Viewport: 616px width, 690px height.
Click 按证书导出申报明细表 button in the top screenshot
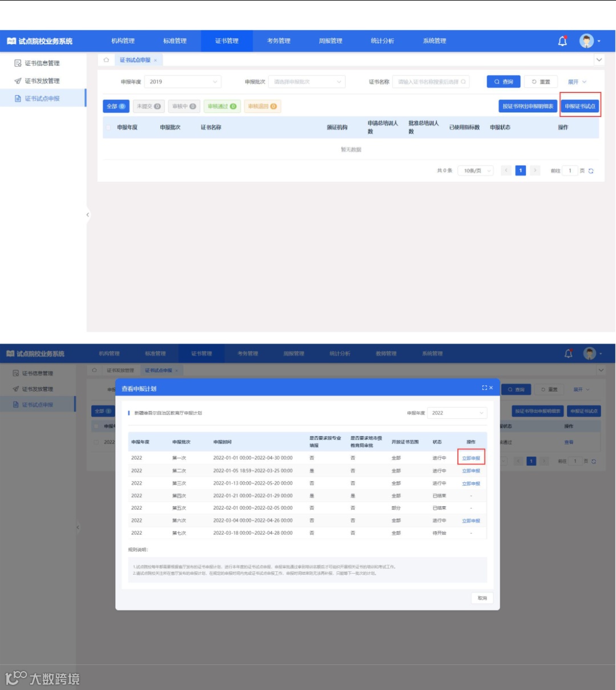coord(528,107)
